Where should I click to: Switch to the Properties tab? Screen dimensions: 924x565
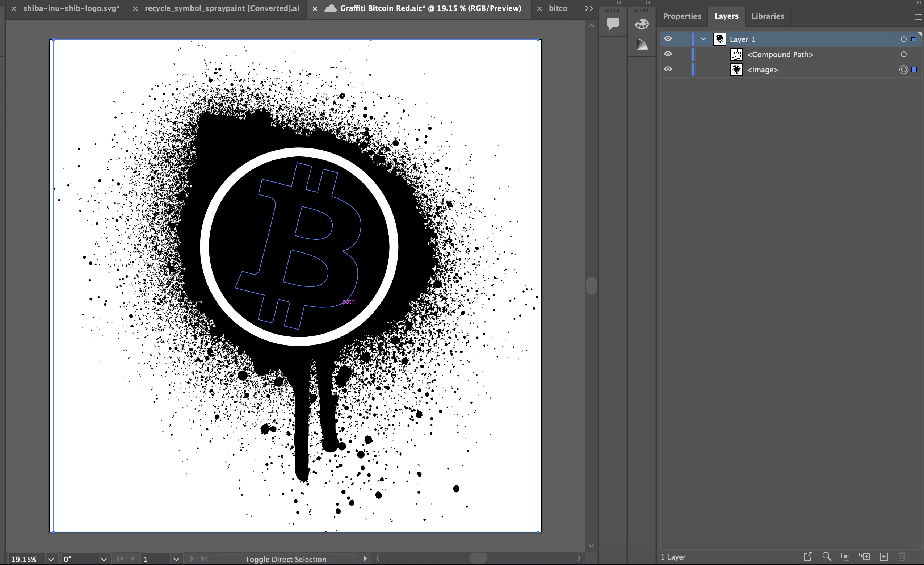point(682,16)
